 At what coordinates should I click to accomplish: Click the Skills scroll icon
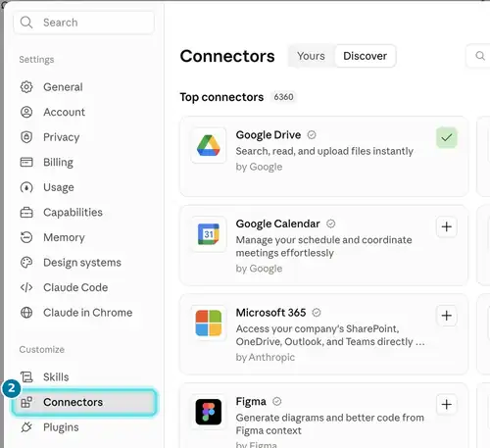click(26, 376)
